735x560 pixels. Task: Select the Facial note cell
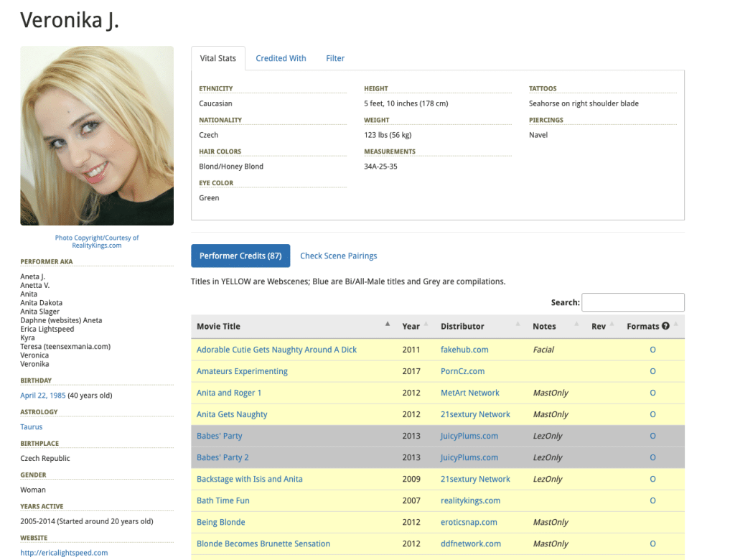[543, 350]
